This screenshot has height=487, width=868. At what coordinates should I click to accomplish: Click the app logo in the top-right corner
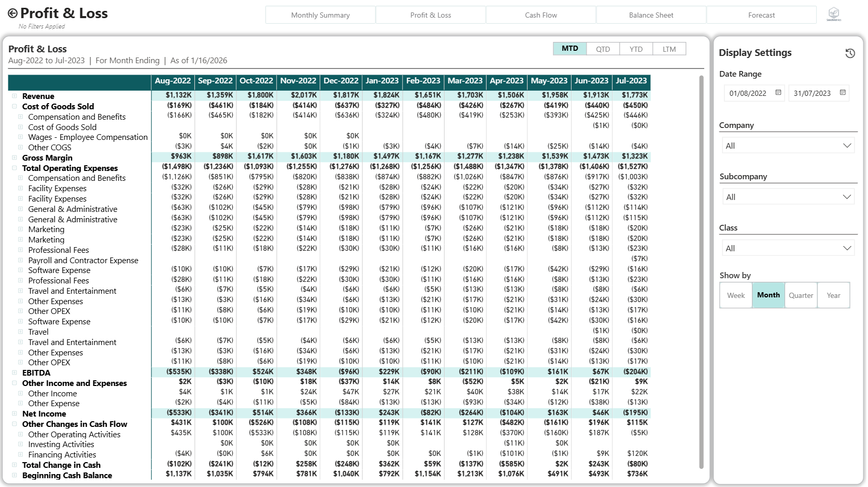coord(833,14)
